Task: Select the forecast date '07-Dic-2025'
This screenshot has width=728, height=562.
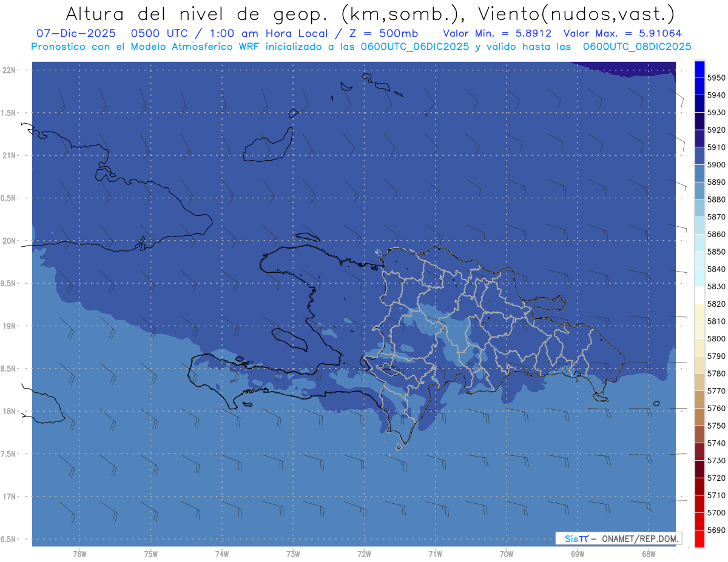Action: pyautogui.click(x=76, y=33)
